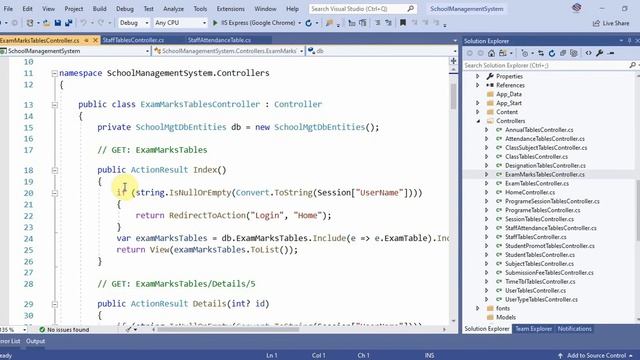Click No issues found status indicator
This screenshot has height=360, width=640.
pos(64,329)
